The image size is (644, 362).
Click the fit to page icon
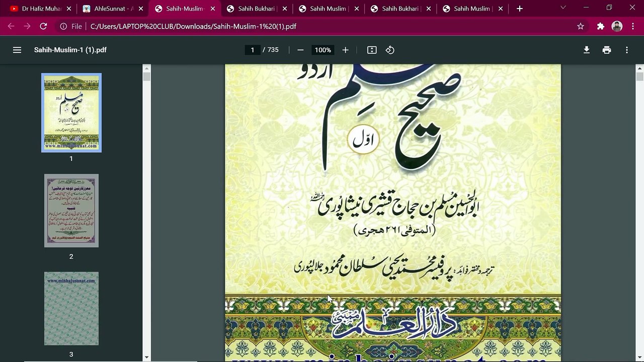(x=372, y=50)
